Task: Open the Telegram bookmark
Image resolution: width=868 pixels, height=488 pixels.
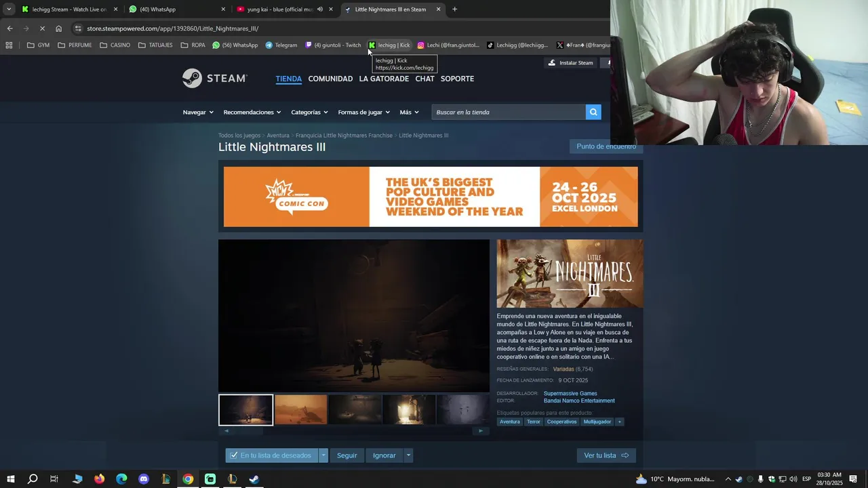Action: 281,45
